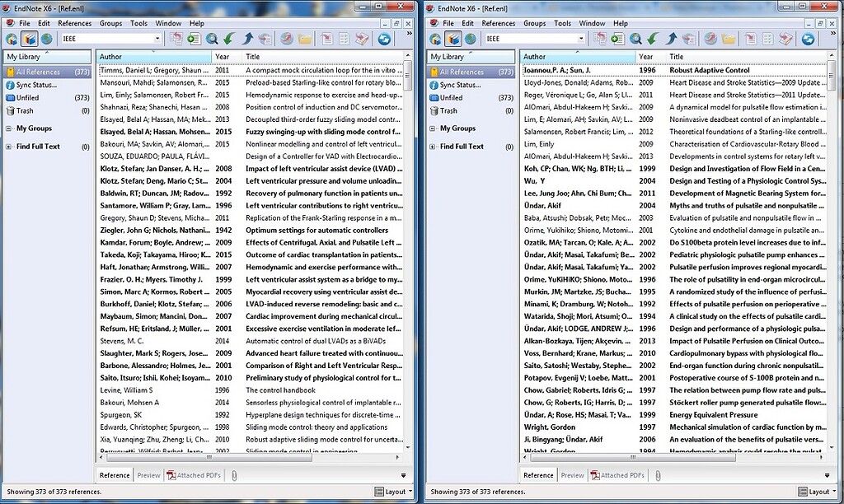
Task: Start the Sync library tool
Action: coord(385,39)
